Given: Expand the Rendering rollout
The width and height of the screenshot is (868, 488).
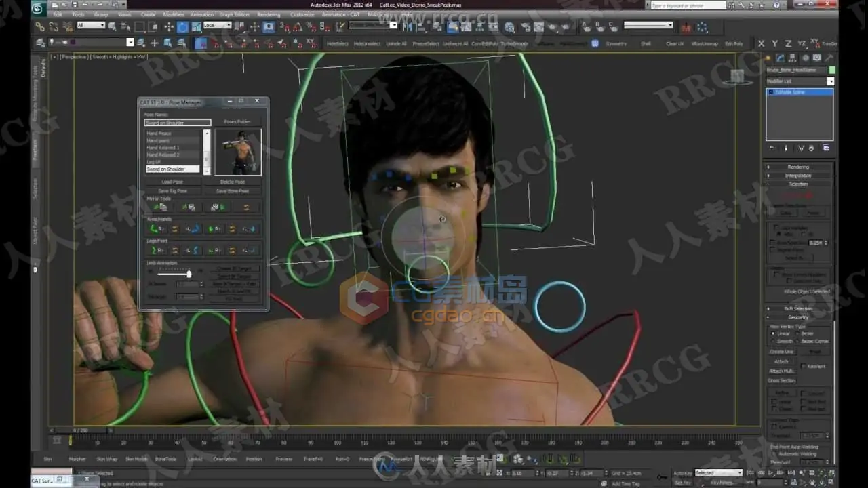Looking at the screenshot, I should pos(798,167).
